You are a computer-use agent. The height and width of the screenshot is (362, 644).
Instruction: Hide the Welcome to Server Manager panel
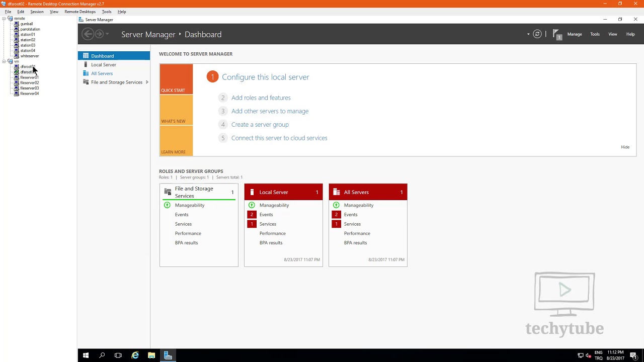[625, 147]
